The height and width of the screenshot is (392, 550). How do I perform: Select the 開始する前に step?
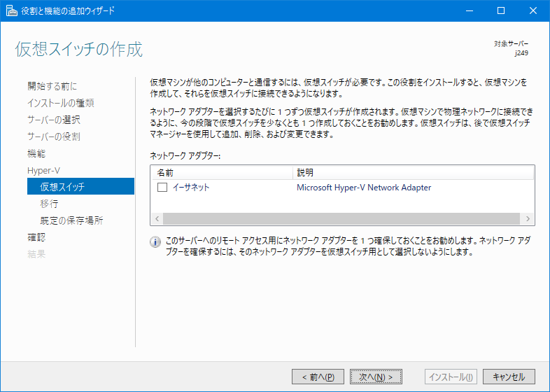(x=52, y=86)
